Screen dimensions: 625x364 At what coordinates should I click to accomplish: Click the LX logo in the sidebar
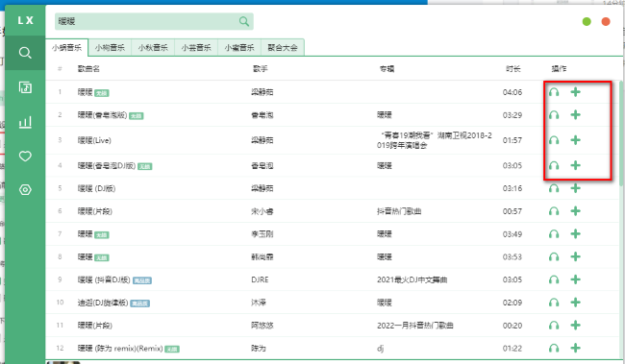pos(26,20)
